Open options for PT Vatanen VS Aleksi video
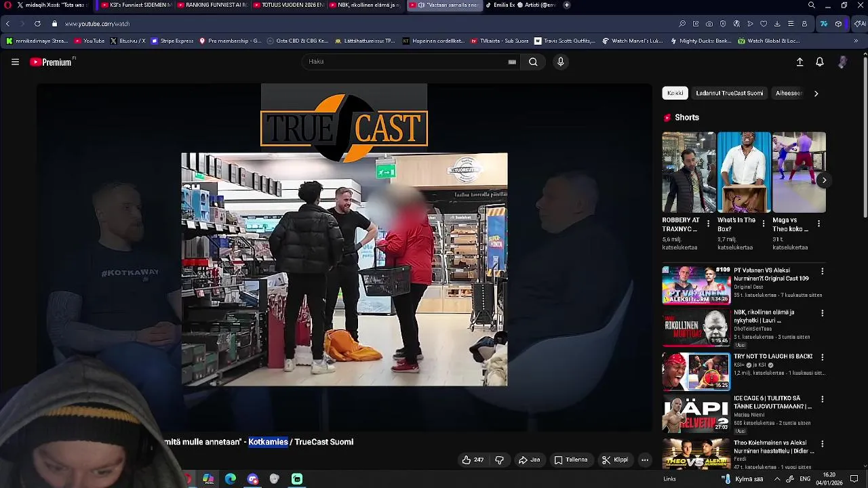Viewport: 868px width, 488px height. point(822,271)
